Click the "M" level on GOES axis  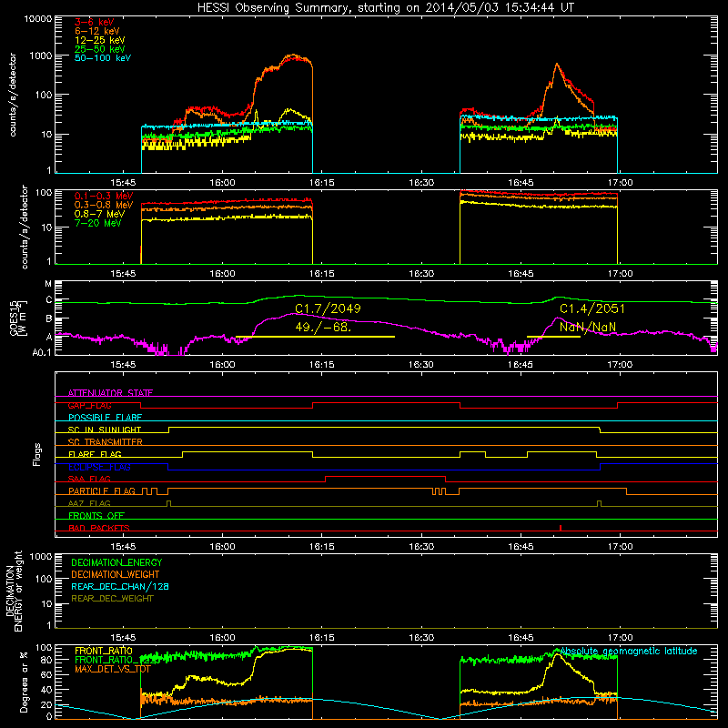[48, 284]
